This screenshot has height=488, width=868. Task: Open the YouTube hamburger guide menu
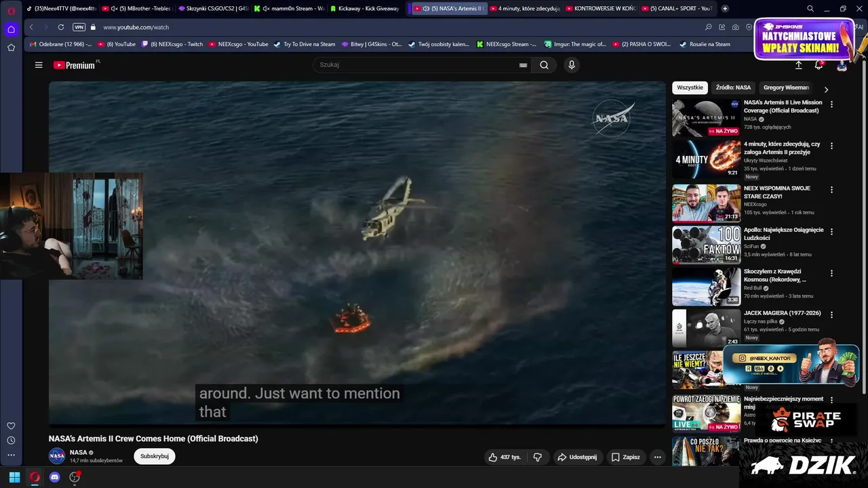click(39, 65)
